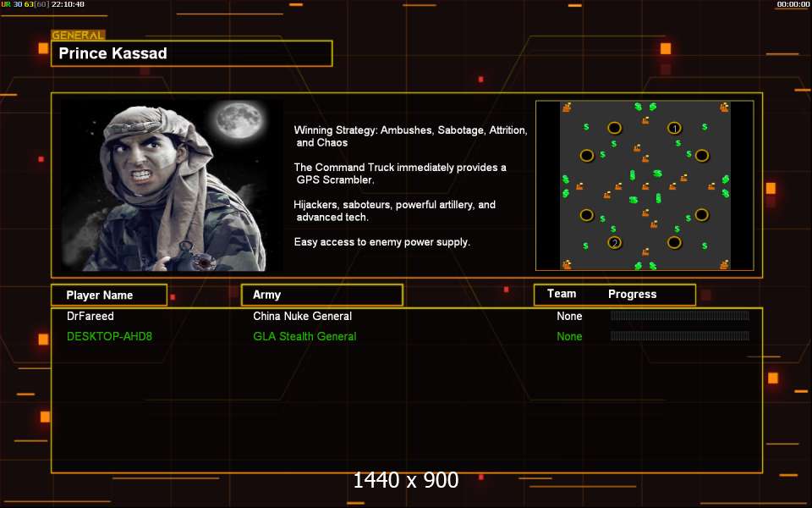Click the map preview thumbnail
The height and width of the screenshot is (508, 812).
coord(645,185)
